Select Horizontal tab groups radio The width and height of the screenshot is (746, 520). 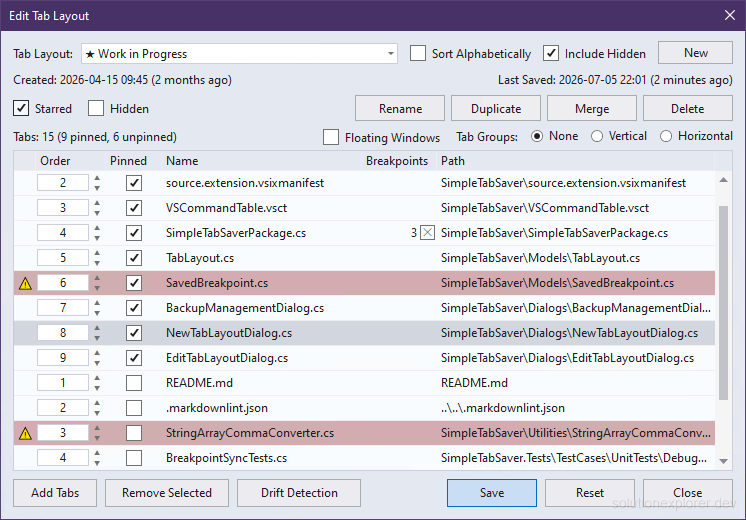[666, 137]
